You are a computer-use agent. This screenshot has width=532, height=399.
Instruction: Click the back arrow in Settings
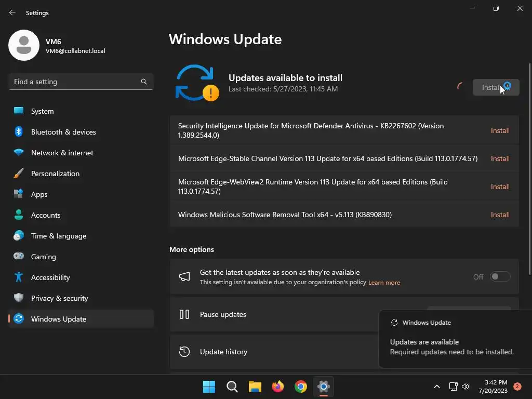[12, 12]
